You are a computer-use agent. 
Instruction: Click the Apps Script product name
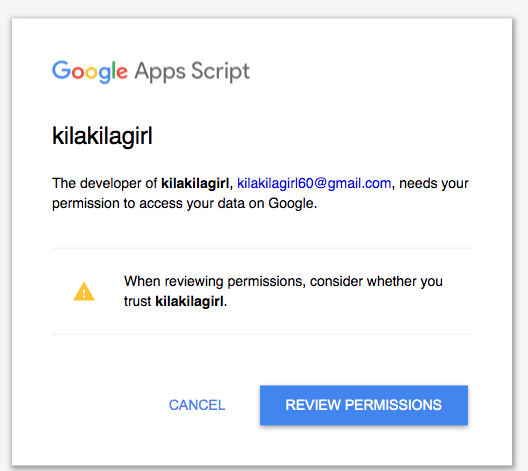[x=192, y=72]
